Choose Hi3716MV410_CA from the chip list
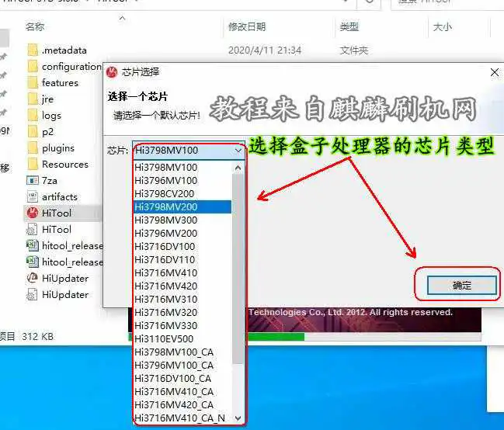 coord(182,392)
